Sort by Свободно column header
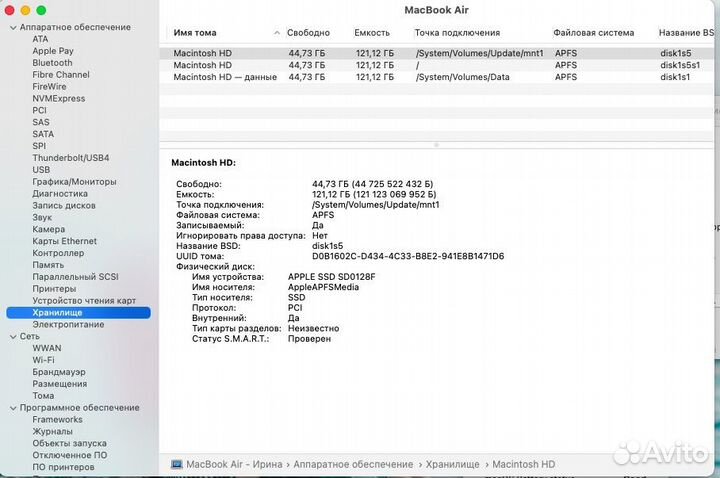This screenshot has width=720, height=478. point(308,33)
